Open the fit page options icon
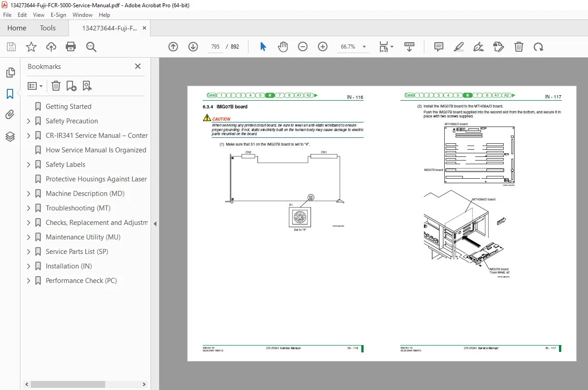 coord(386,47)
